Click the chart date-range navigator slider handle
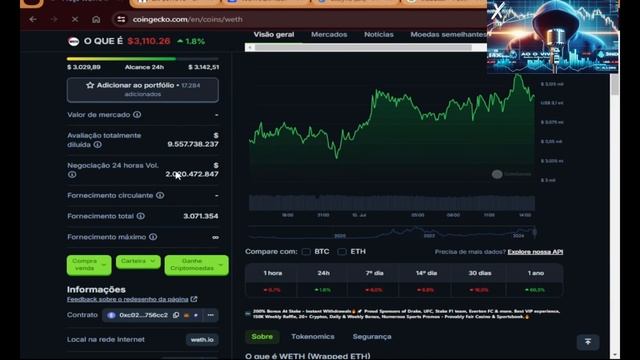 tap(535, 233)
